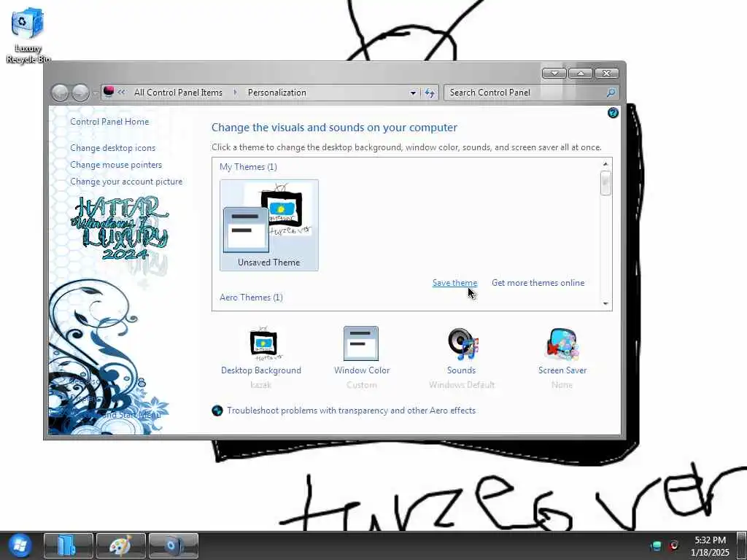Click the Show desktop button
Viewport: 747px width, 560px height.
point(742,545)
